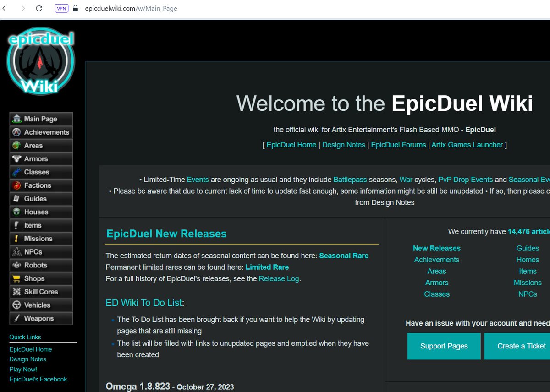Open Skill Cores sidebar item
550x392 pixels.
coord(41,292)
